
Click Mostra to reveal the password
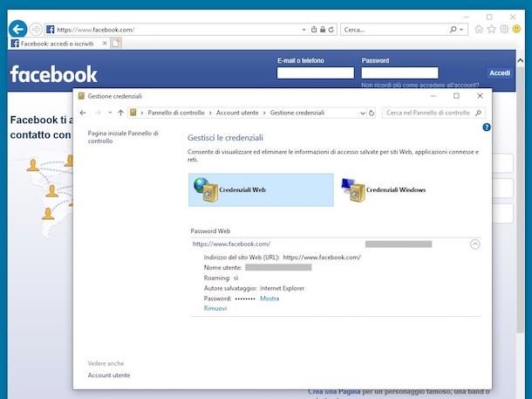(x=269, y=299)
